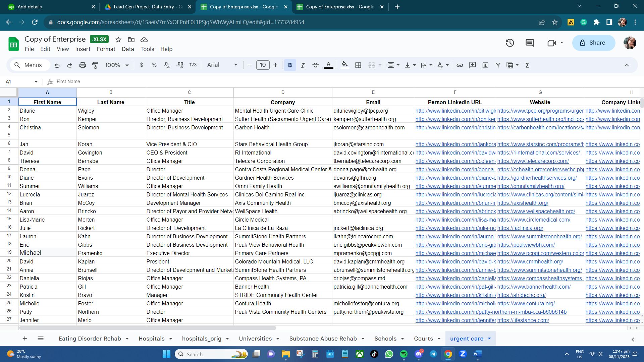The width and height of the screenshot is (644, 362).
Task: Open the Functions sigma icon
Action: coord(527,65)
